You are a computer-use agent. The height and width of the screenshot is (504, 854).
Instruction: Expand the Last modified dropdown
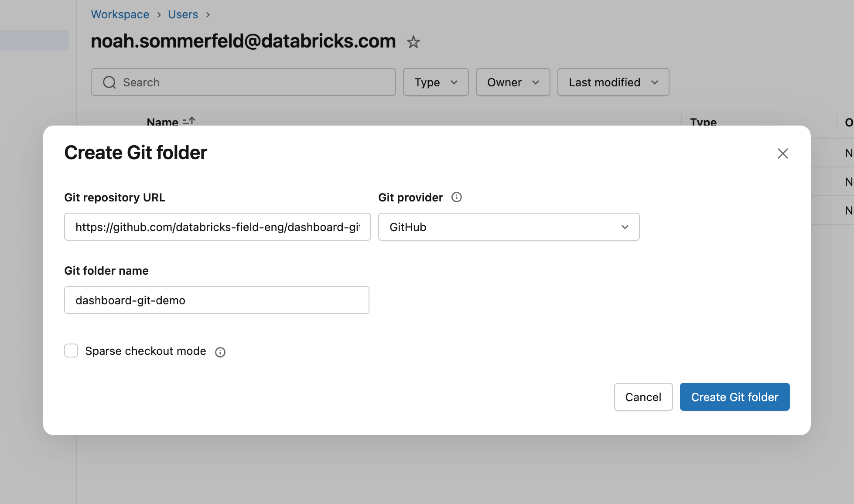coord(613,82)
